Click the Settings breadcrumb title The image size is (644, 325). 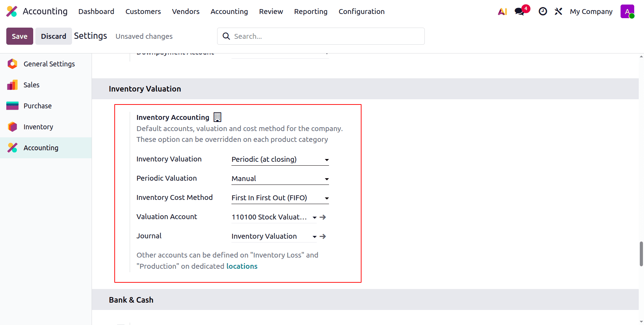[91, 36]
